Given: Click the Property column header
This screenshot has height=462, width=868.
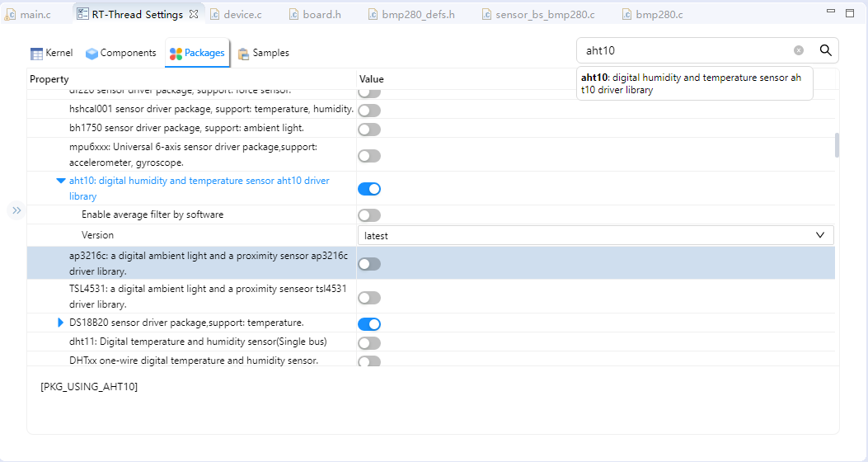Looking at the screenshot, I should (x=49, y=79).
